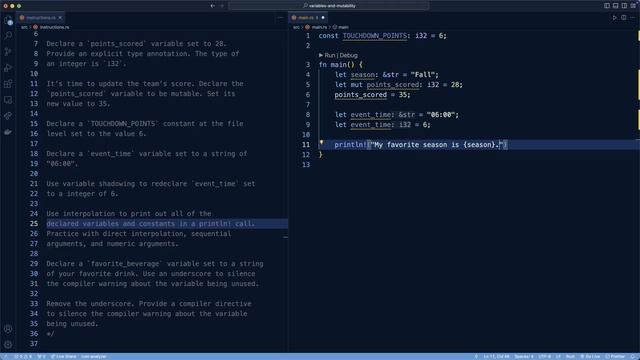This screenshot has height=360, width=640.
Task: Open the Search view in activity bar
Action: (x=8, y=36)
